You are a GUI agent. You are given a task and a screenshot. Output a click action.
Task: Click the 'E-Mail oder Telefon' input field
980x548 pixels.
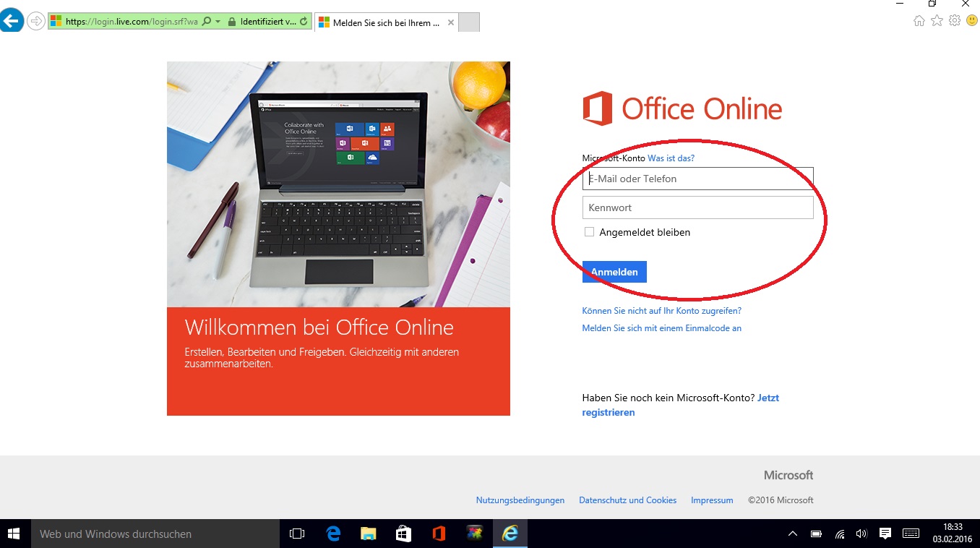697,179
